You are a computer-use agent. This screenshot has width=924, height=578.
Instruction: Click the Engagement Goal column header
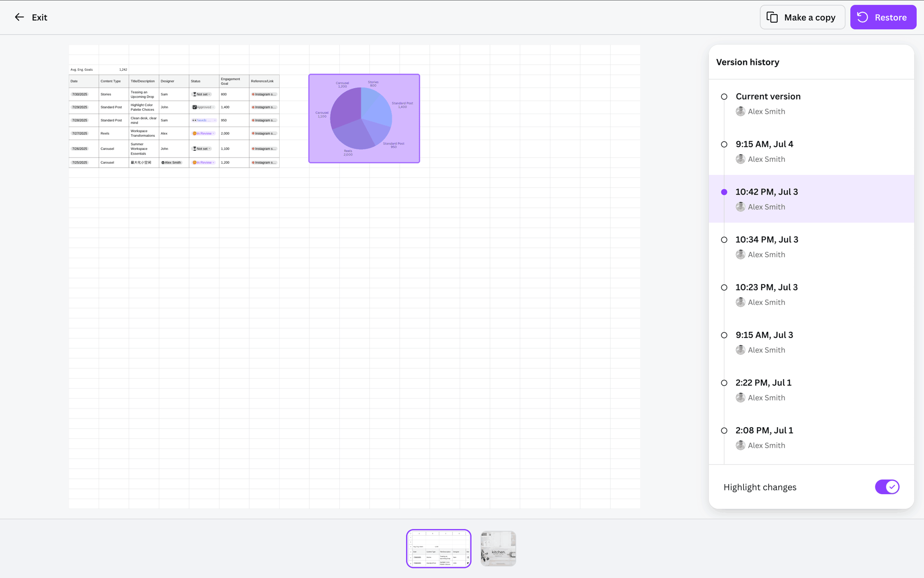click(x=234, y=81)
